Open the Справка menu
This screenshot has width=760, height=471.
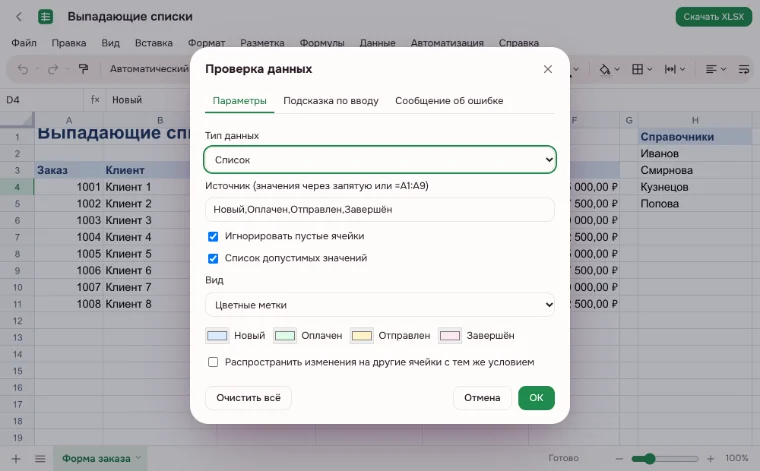519,43
